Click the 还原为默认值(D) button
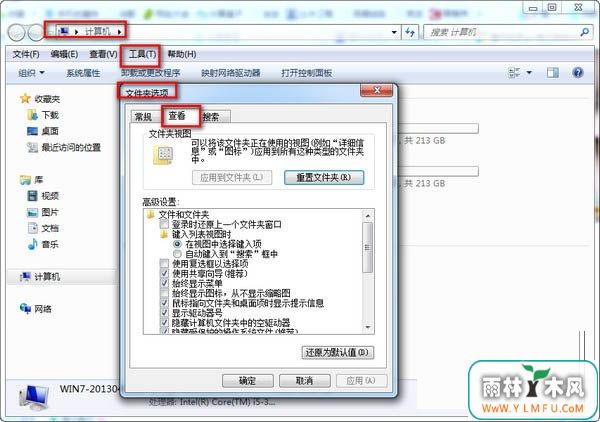600x422 pixels. [338, 352]
